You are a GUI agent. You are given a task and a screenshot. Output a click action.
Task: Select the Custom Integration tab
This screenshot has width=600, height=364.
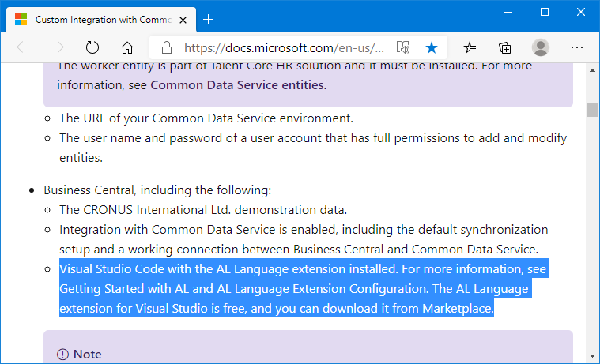101,20
